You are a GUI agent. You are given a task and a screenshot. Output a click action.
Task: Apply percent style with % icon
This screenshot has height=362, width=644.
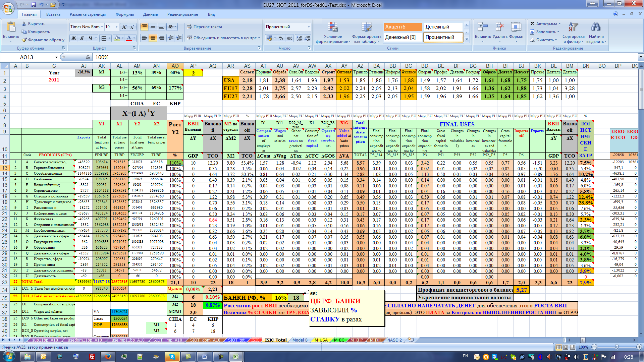(281, 38)
